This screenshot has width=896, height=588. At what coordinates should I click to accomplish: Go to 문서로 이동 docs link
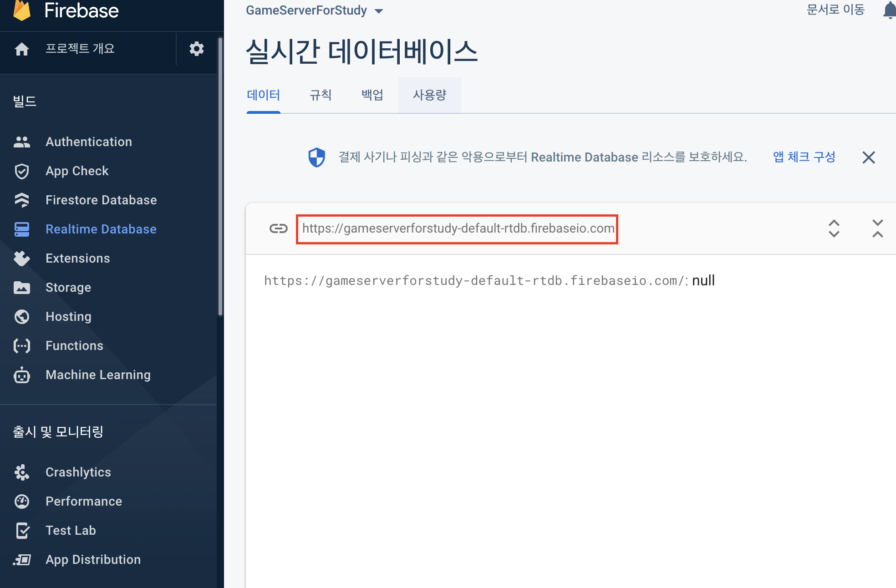tap(835, 10)
